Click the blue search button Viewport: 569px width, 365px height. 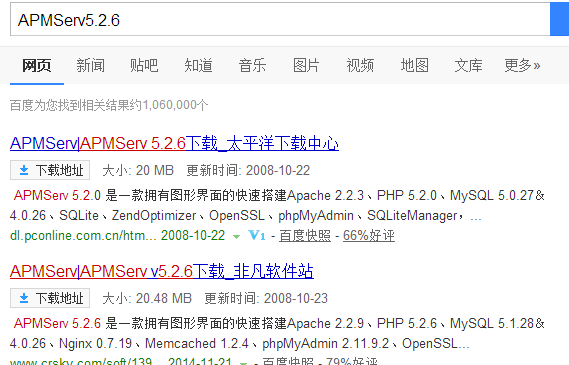(560, 19)
